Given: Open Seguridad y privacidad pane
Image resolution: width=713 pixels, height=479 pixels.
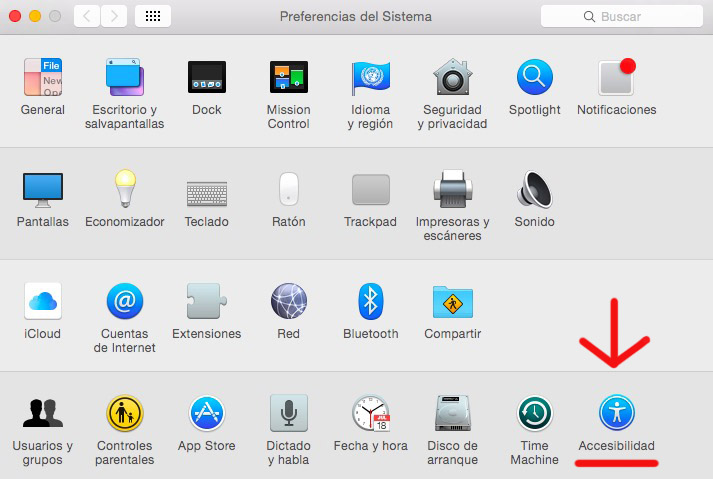Looking at the screenshot, I should (x=452, y=77).
